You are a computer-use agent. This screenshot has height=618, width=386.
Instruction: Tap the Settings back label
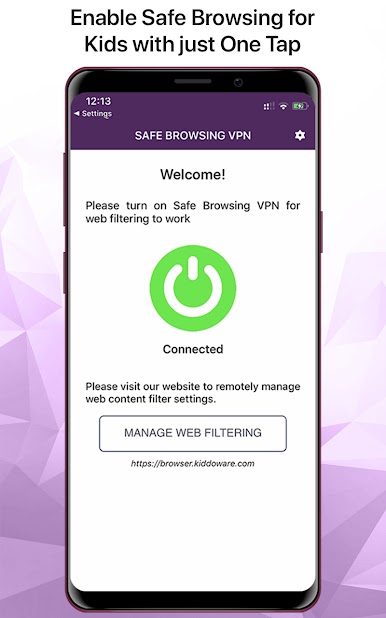point(97,114)
